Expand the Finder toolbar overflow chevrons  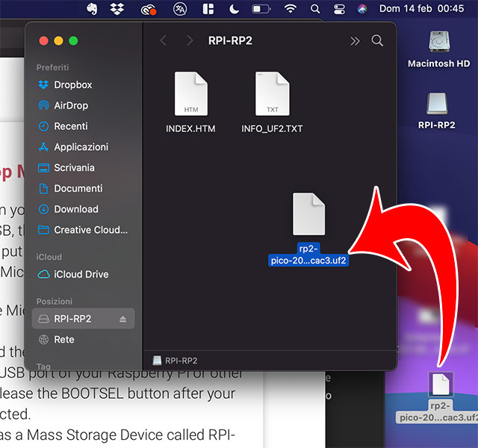point(355,40)
